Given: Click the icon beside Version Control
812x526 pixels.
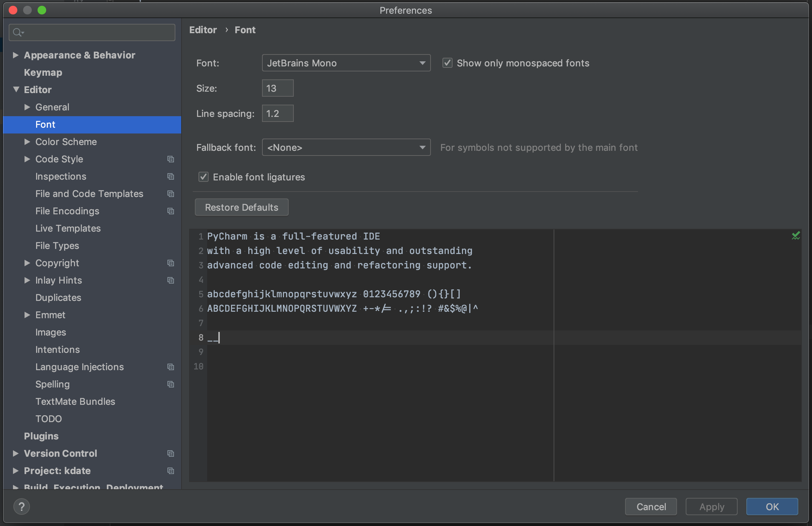Looking at the screenshot, I should (170, 453).
